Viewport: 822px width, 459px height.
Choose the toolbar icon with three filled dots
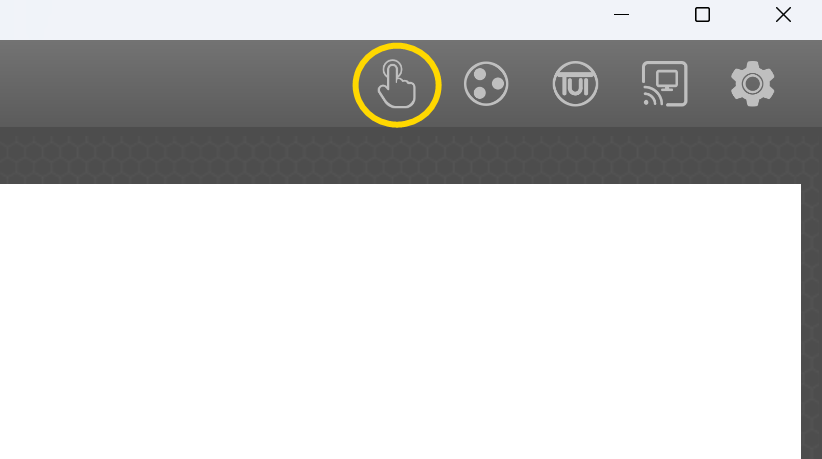coord(486,84)
